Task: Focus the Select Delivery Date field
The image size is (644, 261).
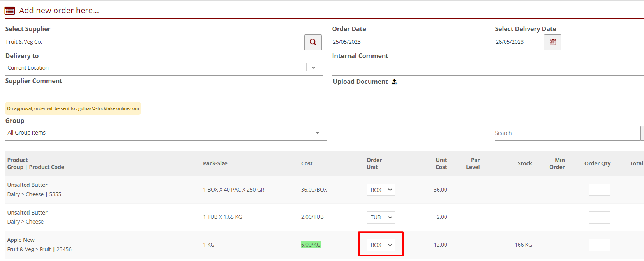Action: pyautogui.click(x=519, y=42)
